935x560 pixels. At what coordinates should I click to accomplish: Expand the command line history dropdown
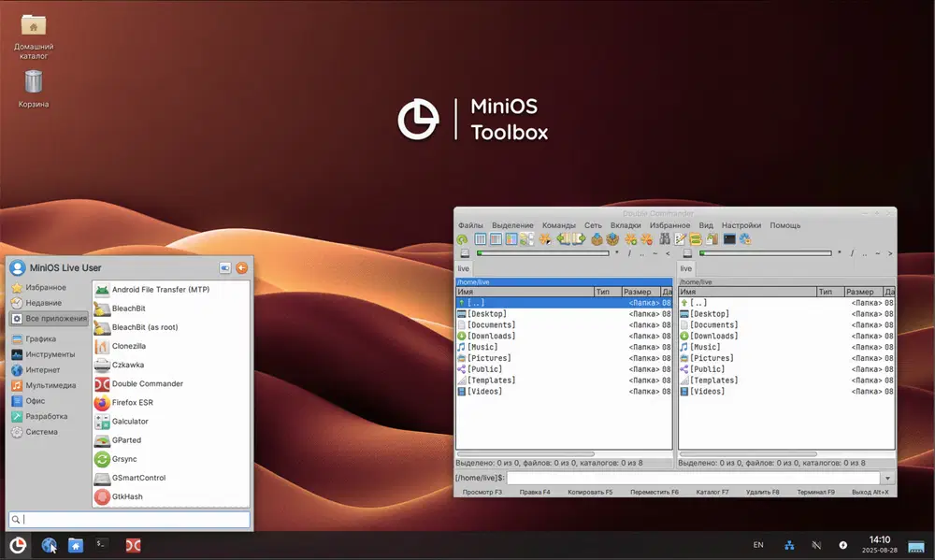coord(887,478)
